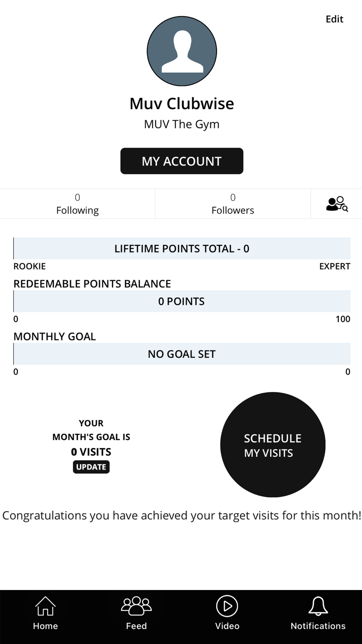Screen dimensions: 362x644
Task: Click the Edit link
Action: (334, 19)
